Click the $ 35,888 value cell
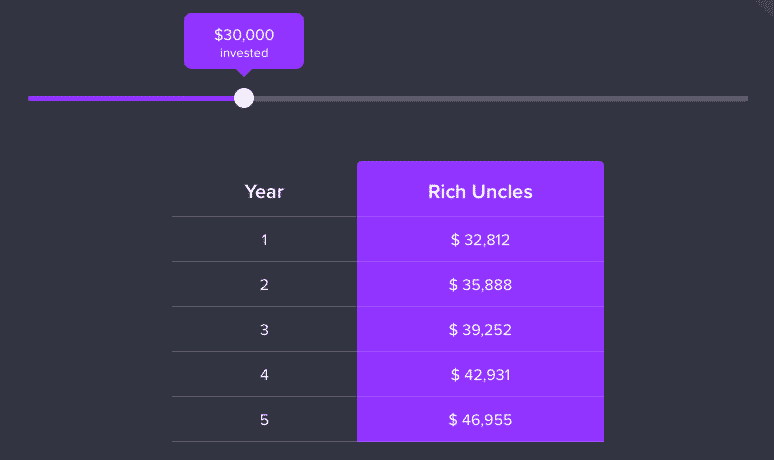The height and width of the screenshot is (460, 774). coord(480,285)
